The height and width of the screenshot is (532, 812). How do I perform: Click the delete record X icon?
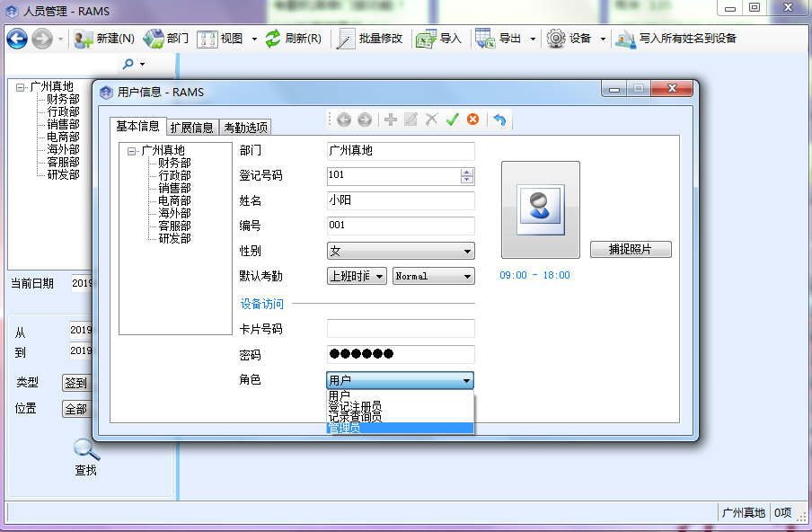click(431, 120)
